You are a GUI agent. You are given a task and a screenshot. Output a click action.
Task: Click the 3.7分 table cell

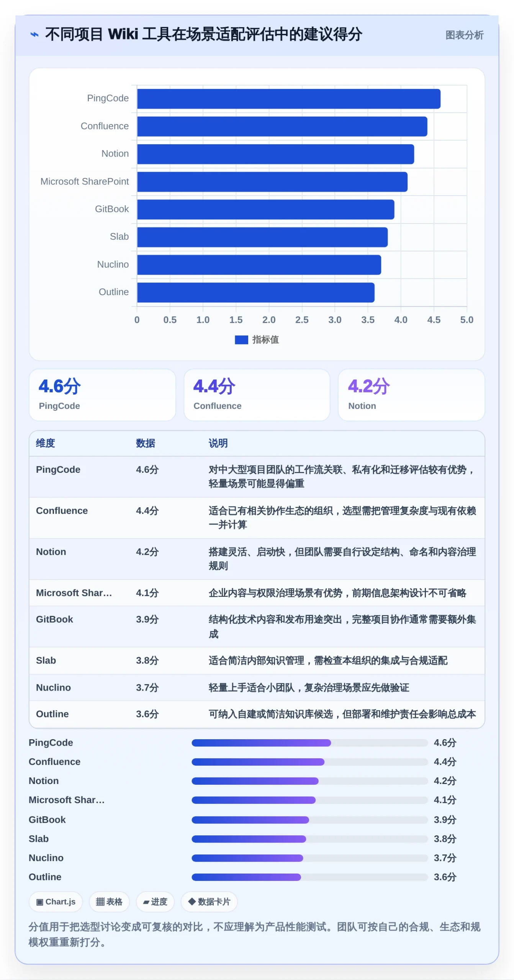[147, 688]
